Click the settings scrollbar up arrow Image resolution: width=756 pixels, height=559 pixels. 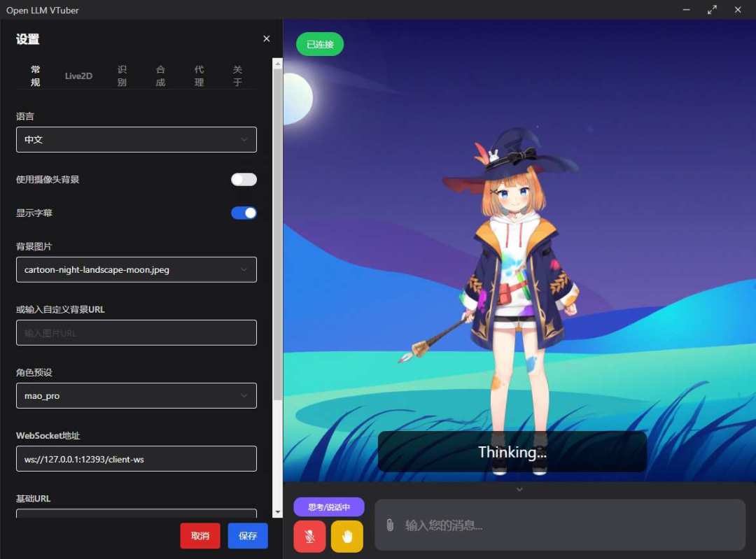tap(277, 63)
